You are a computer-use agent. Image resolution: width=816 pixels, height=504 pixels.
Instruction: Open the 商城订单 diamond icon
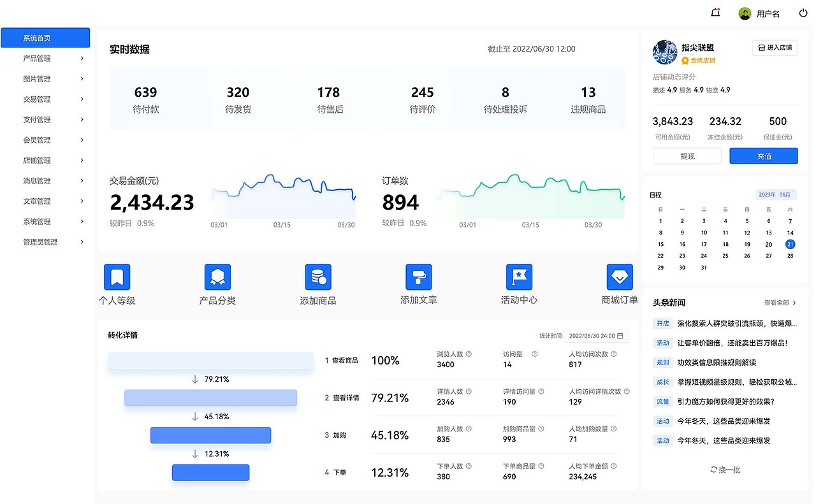tap(620, 277)
